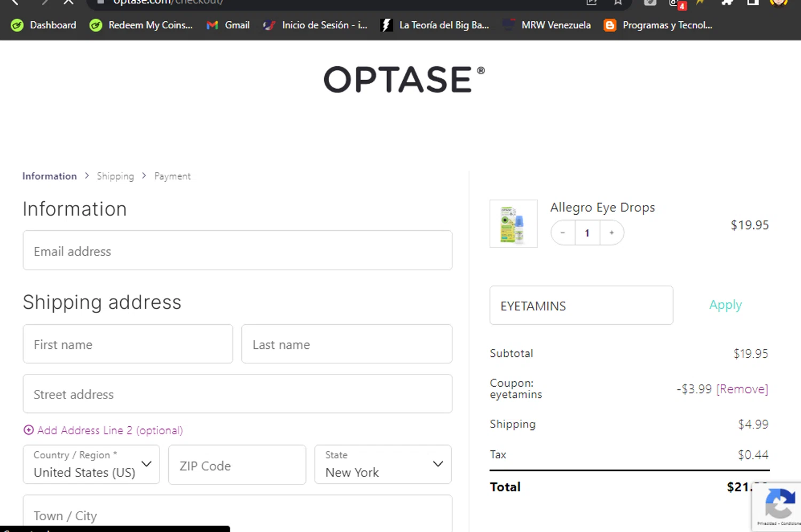Focus the Town / City field

tap(238, 514)
